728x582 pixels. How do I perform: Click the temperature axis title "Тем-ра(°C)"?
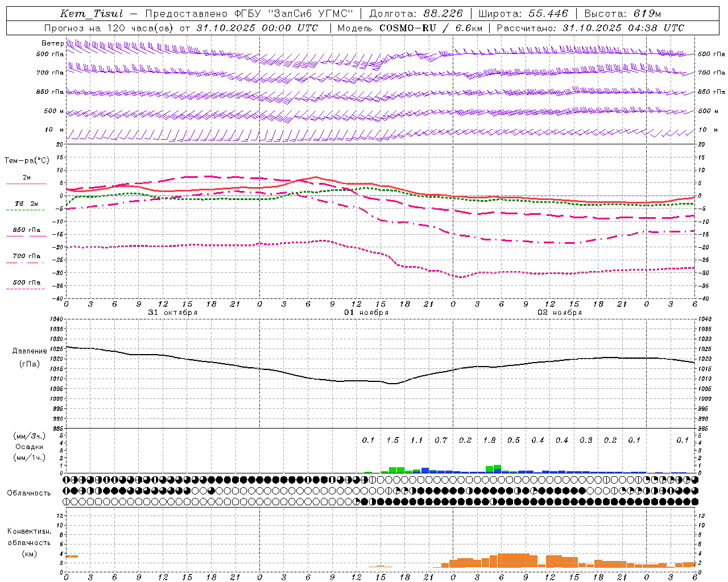[27, 160]
